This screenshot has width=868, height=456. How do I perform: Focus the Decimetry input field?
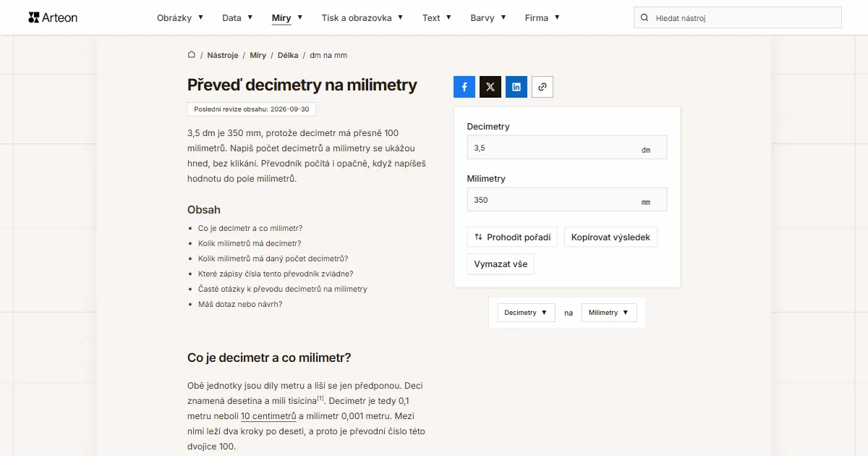tap(567, 148)
